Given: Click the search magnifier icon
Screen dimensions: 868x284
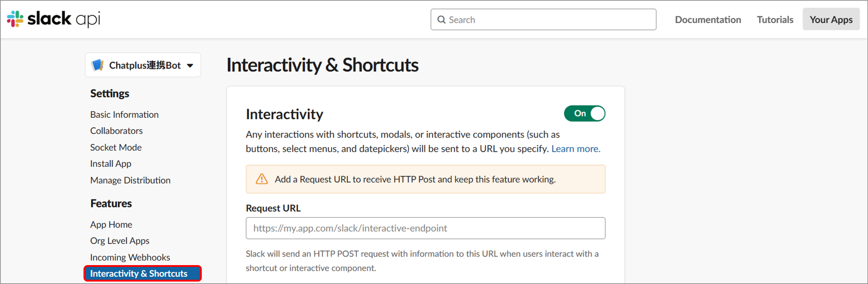Looking at the screenshot, I should (x=441, y=20).
